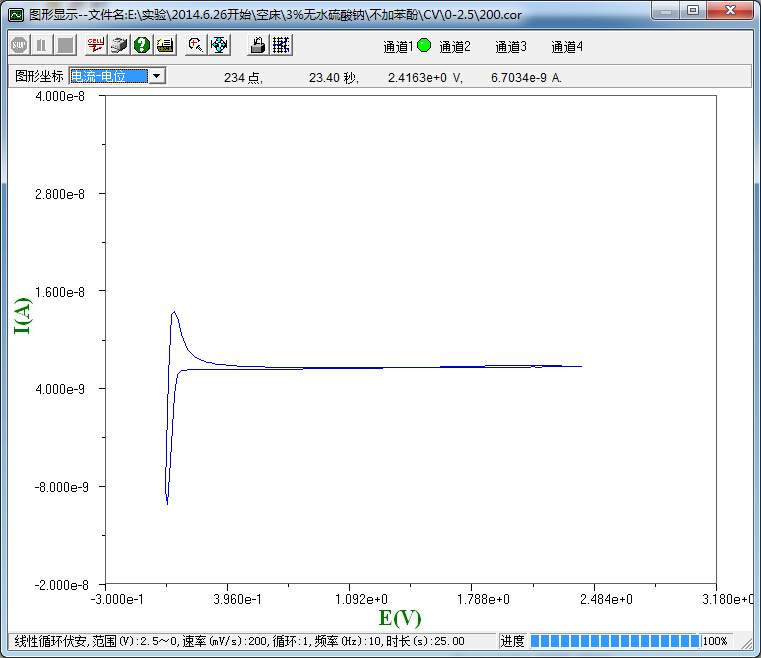
Task: Switch to channel 2 (通道2)
Action: (x=455, y=47)
